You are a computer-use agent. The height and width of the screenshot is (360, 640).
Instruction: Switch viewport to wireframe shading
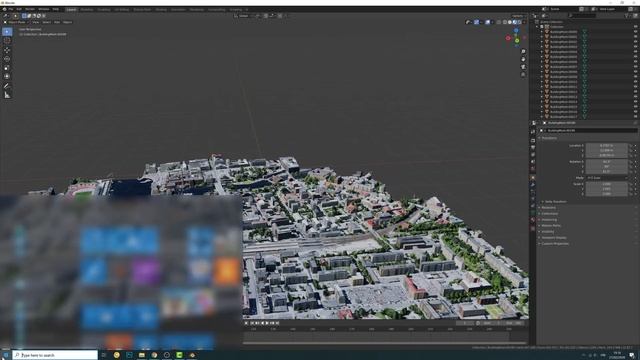pos(505,22)
